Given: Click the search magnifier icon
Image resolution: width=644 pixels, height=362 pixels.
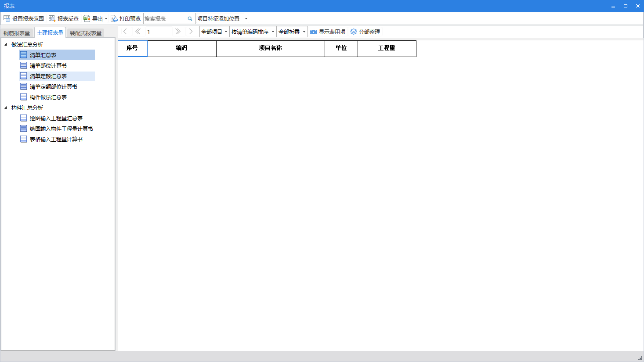Looking at the screenshot, I should pos(190,19).
